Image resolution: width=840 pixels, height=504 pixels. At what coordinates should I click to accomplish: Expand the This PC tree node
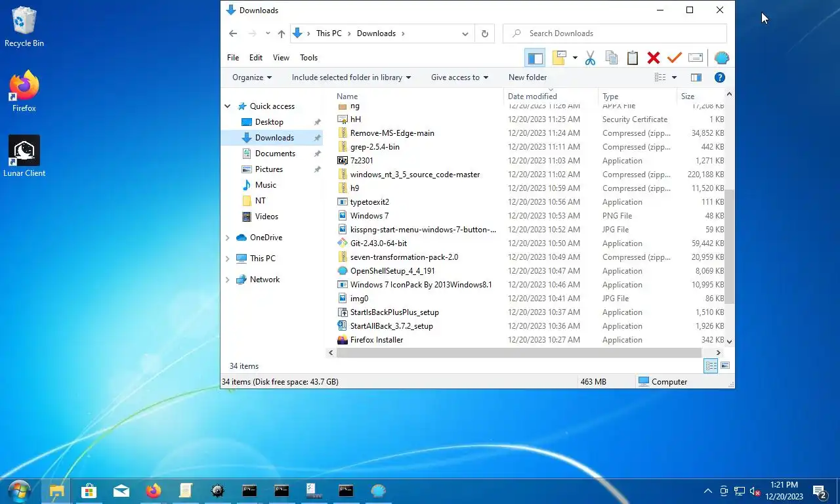(228, 259)
